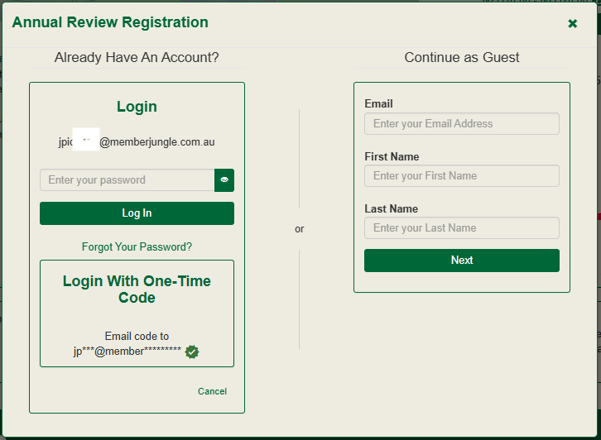
Task: Select Login With One-Time Code heading
Action: pyautogui.click(x=137, y=289)
